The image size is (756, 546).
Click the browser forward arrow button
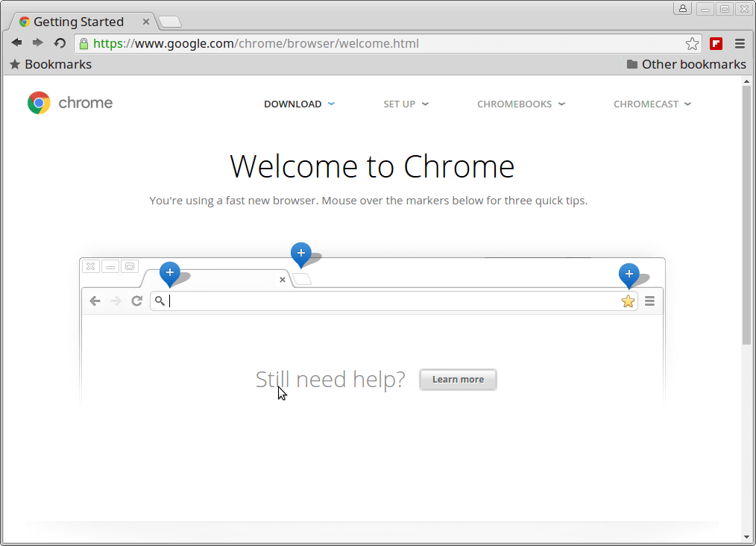tap(38, 43)
